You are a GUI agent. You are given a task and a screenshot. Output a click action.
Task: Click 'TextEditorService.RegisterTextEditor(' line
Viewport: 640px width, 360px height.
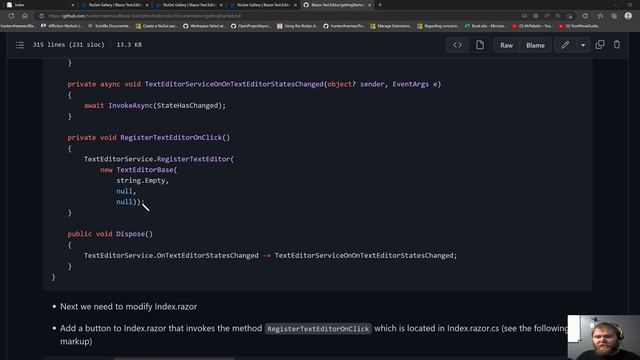click(x=159, y=159)
